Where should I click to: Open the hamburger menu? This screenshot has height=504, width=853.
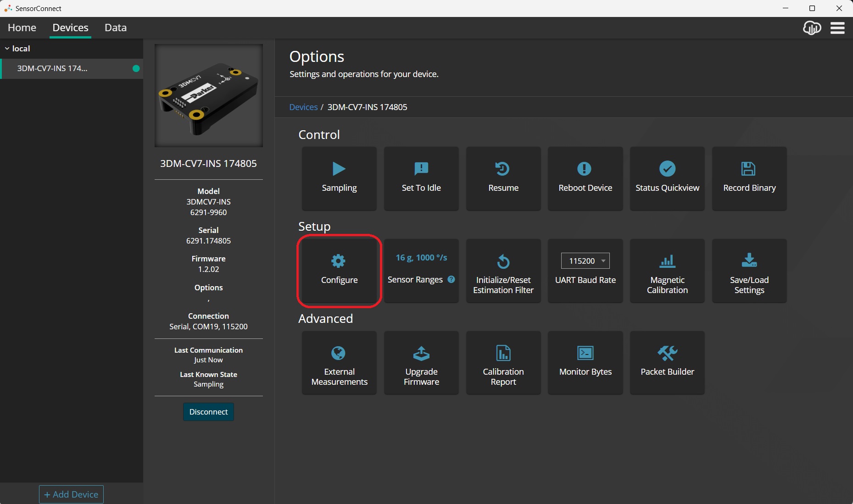click(x=837, y=28)
